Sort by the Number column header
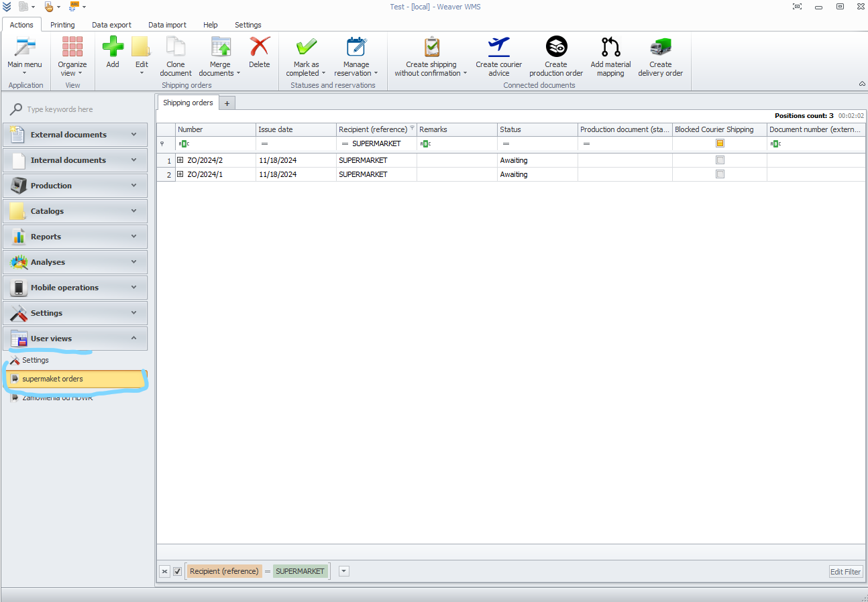Image resolution: width=868 pixels, height=602 pixels. tap(215, 129)
